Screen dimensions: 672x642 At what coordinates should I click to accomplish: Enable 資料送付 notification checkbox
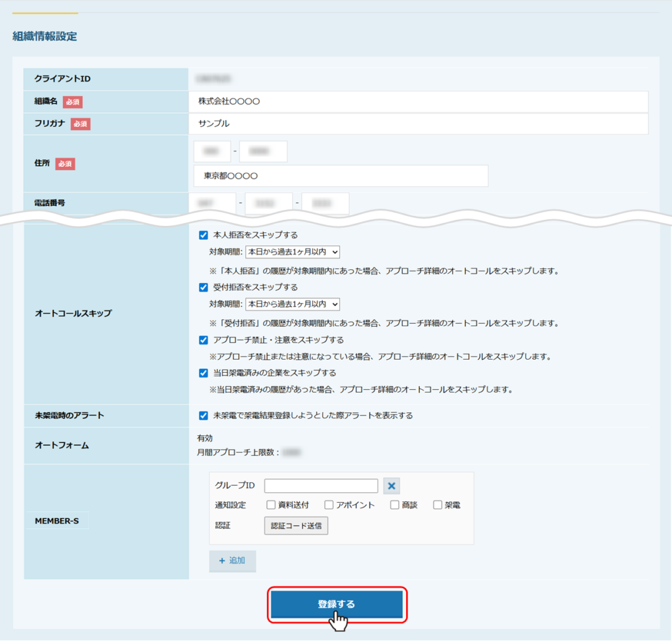click(x=270, y=505)
